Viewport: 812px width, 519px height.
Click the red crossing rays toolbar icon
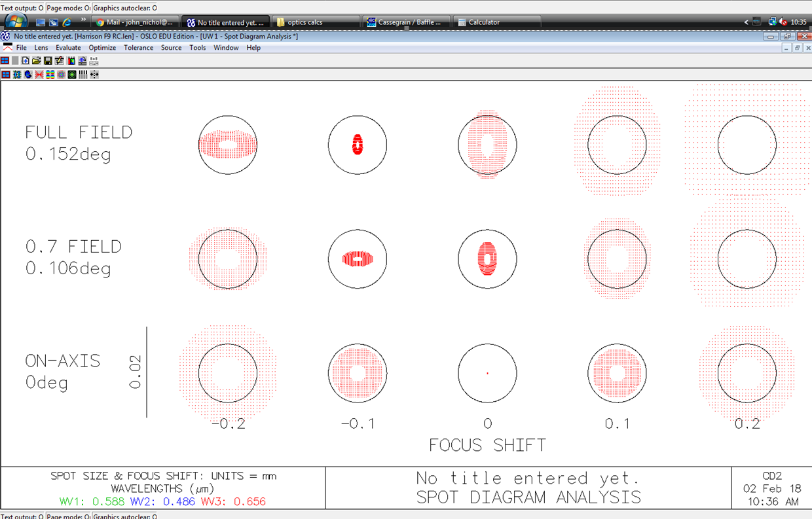(39, 75)
